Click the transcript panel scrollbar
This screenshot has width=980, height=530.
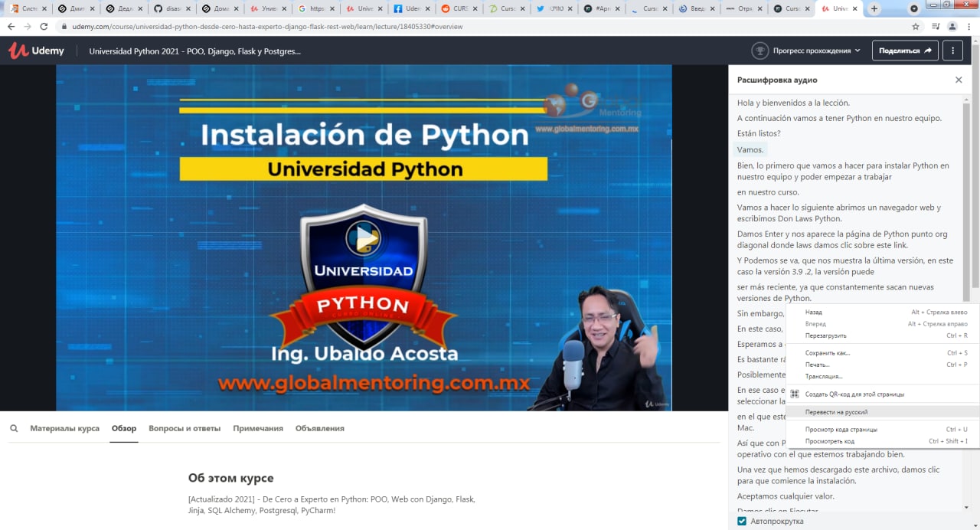[966, 199]
